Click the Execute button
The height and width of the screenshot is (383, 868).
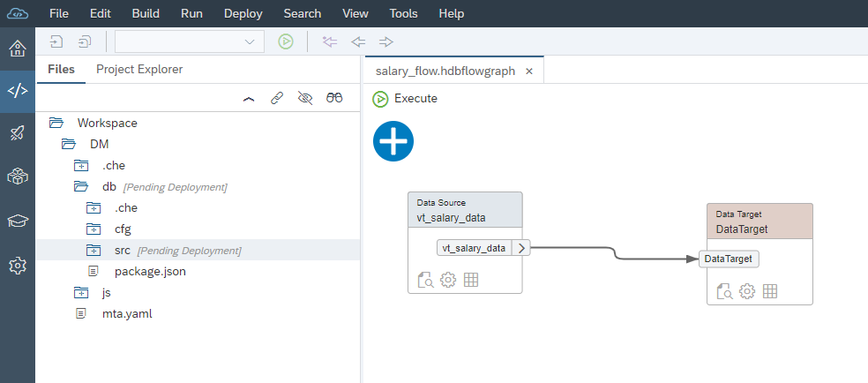pyautogui.click(x=406, y=98)
